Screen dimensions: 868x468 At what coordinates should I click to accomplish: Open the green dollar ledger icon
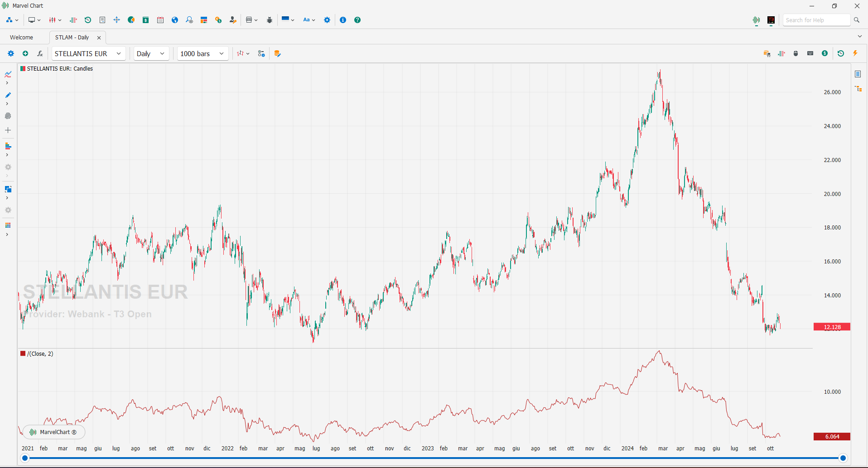coord(146,20)
